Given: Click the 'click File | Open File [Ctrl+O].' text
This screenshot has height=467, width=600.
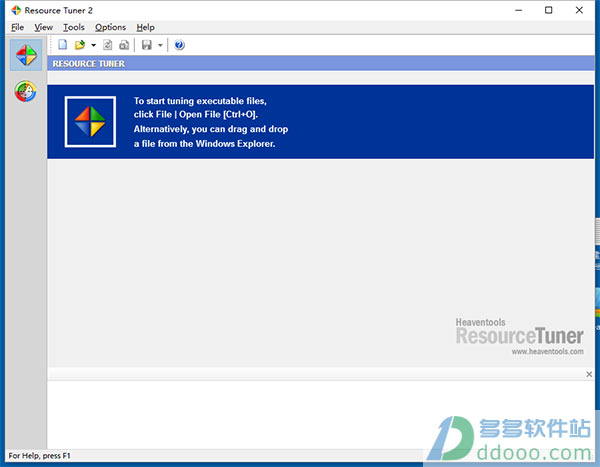Looking at the screenshot, I should click(196, 114).
